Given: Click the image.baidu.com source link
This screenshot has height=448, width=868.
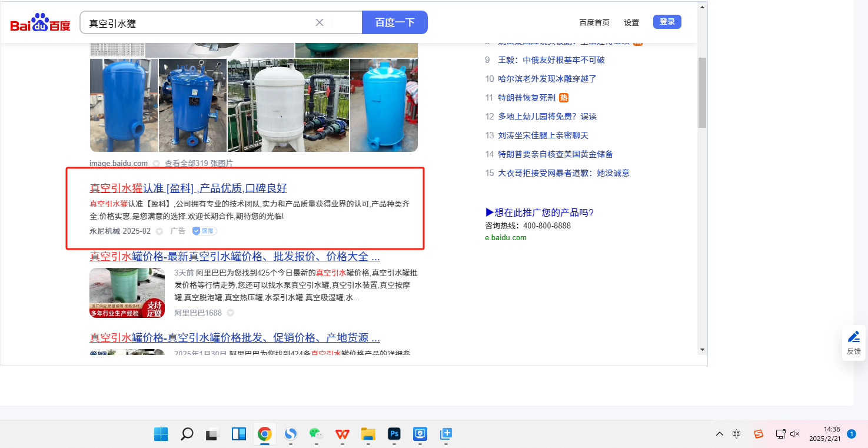Looking at the screenshot, I should 119,163.
